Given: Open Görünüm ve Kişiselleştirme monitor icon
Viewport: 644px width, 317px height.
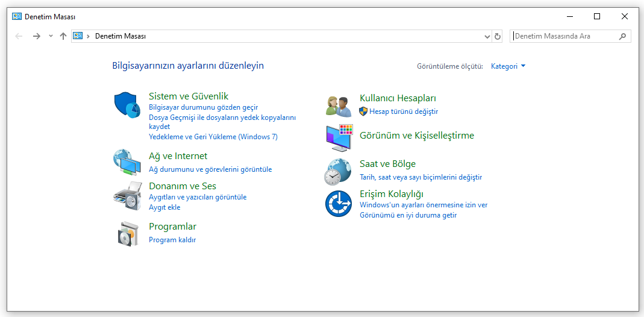Looking at the screenshot, I should tap(338, 138).
